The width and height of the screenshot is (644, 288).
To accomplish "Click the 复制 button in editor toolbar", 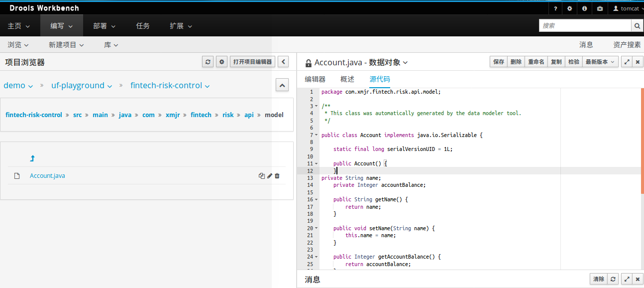I will (x=556, y=62).
